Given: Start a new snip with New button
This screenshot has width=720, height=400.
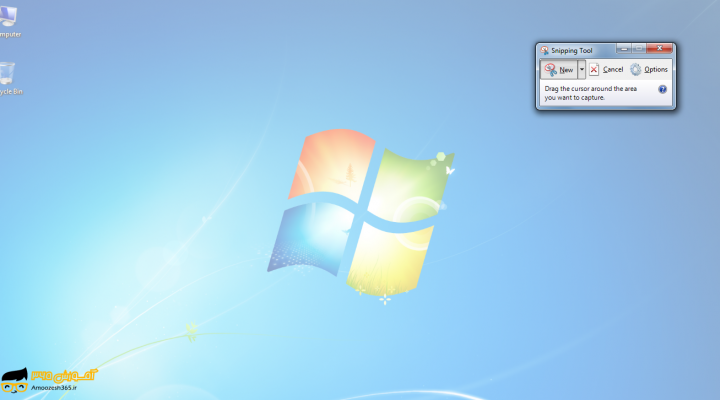Looking at the screenshot, I should [559, 69].
